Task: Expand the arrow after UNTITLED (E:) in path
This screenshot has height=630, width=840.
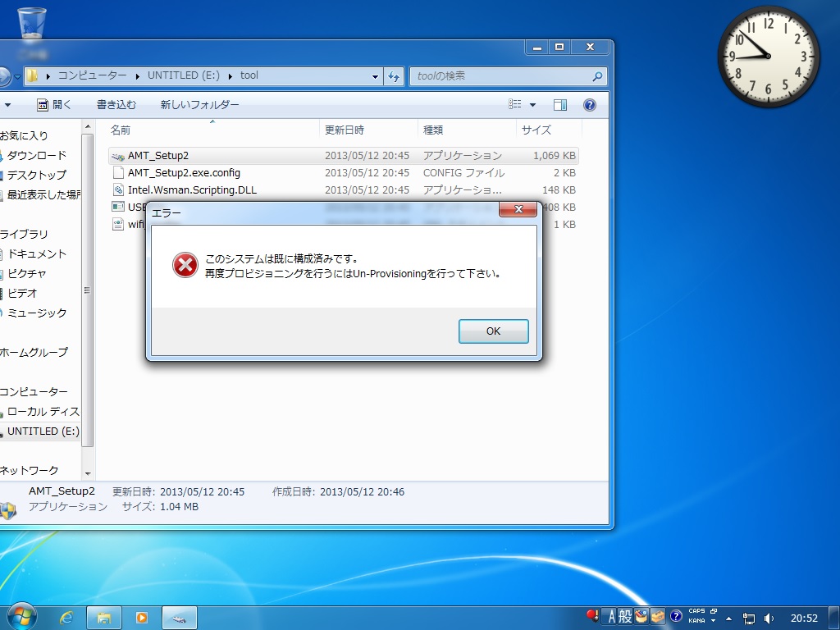Action: (x=230, y=76)
